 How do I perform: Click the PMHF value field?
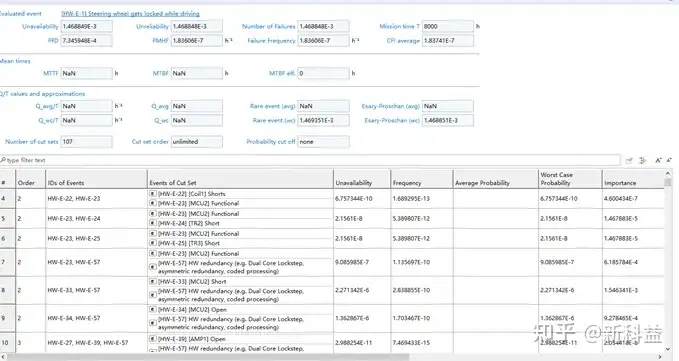(197, 41)
